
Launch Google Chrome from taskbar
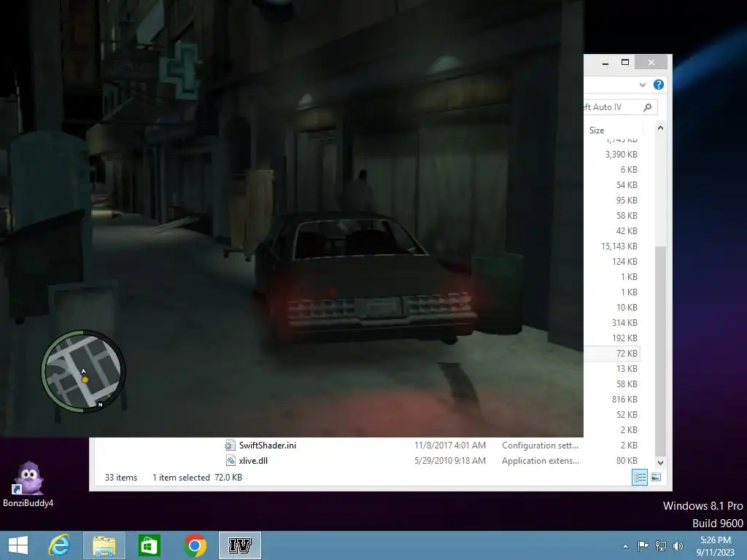[194, 545]
